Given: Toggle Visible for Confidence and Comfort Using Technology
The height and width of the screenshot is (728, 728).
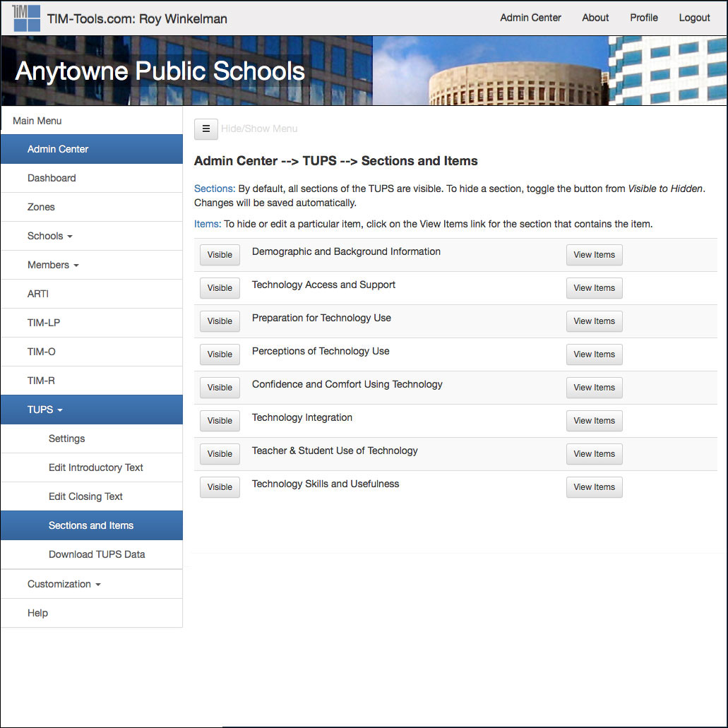Looking at the screenshot, I should 220,388.
